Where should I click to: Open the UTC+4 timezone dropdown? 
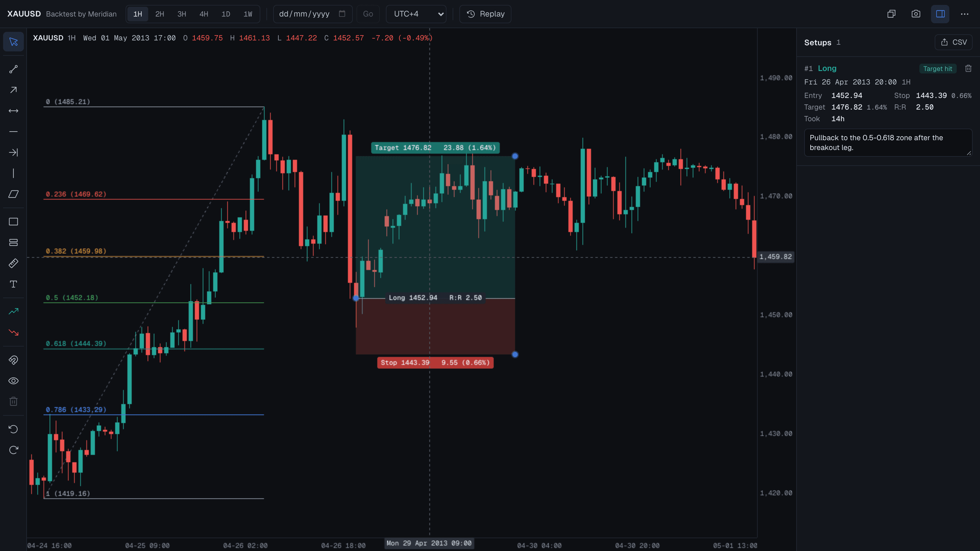[416, 14]
